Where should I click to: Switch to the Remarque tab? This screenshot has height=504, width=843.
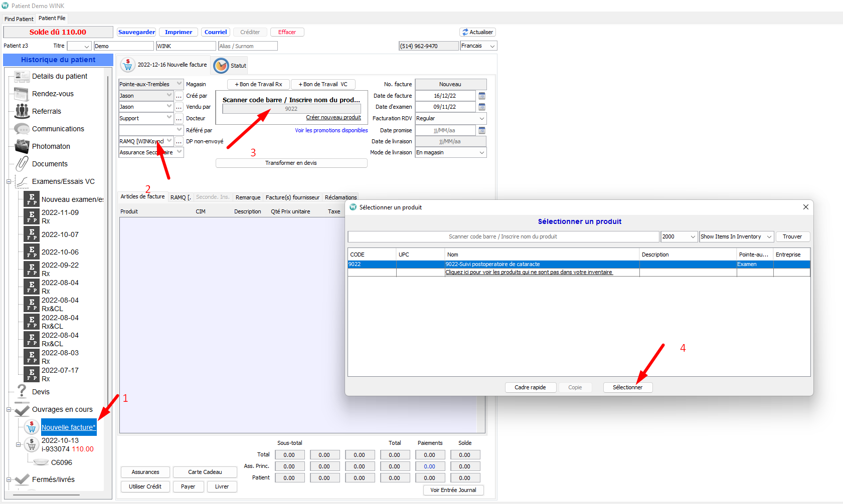(248, 197)
